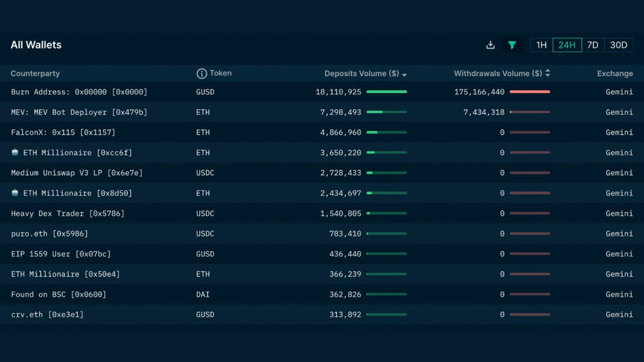Image resolution: width=644 pixels, height=362 pixels.
Task: Select the puro.eth 0x5986 row
Action: pyautogui.click(x=322, y=234)
